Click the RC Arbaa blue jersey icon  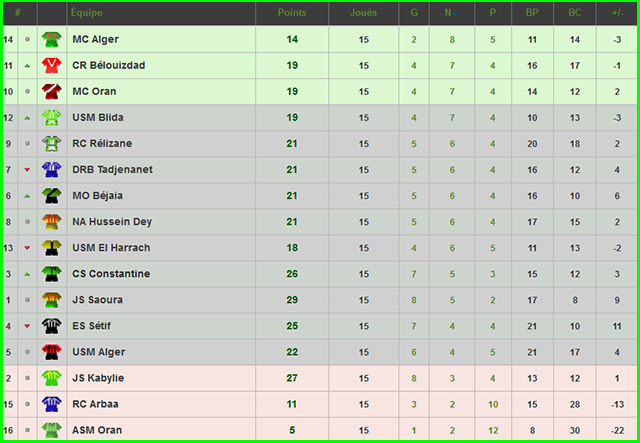(50, 404)
